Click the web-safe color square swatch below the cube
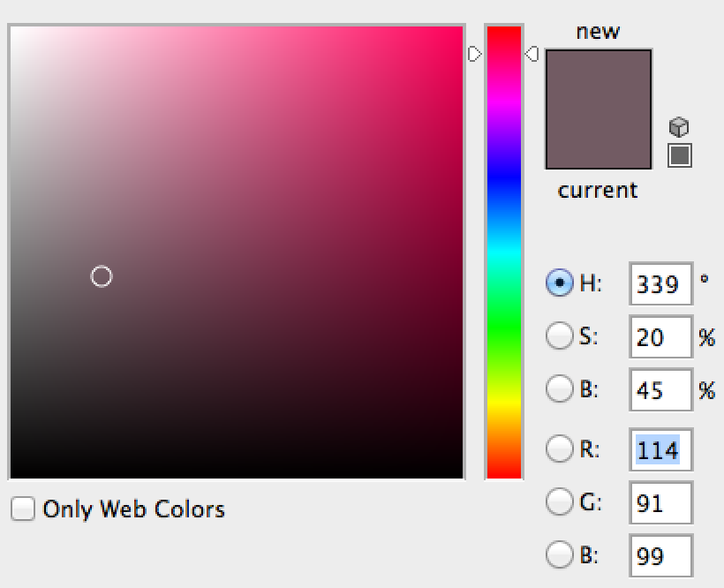 coord(679,156)
